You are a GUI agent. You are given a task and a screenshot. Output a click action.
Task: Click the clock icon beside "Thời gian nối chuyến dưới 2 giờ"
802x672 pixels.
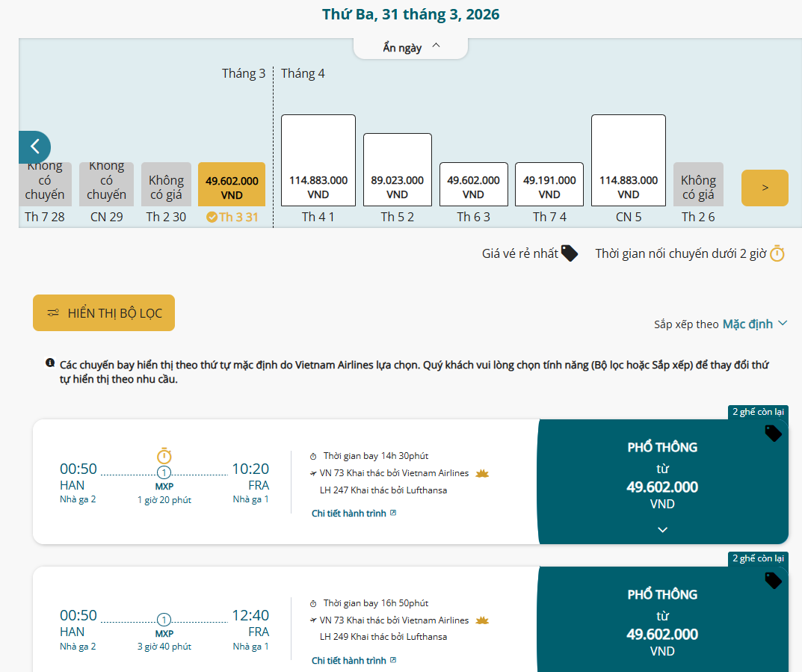pyautogui.click(x=777, y=253)
